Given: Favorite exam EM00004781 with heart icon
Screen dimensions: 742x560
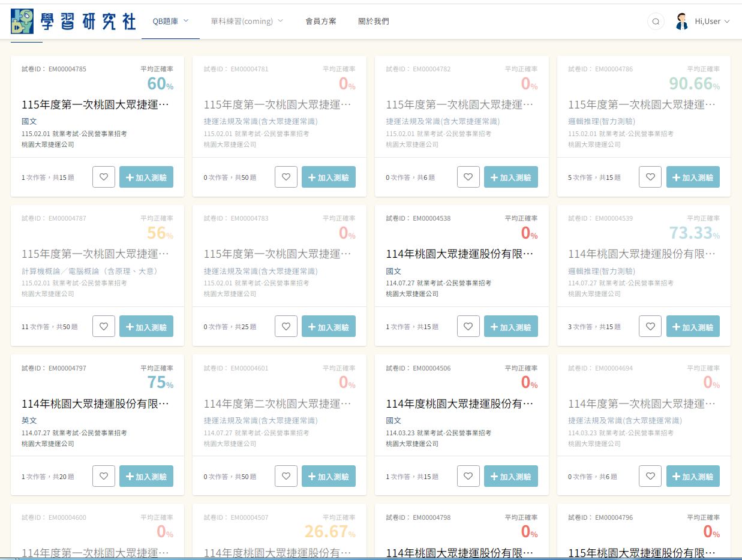Looking at the screenshot, I should (x=286, y=177).
